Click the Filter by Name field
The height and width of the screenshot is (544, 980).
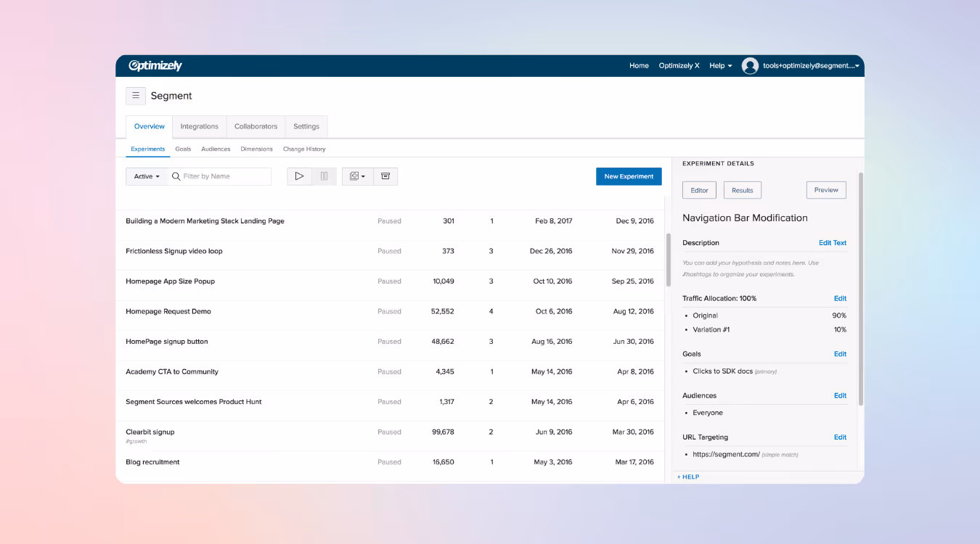(219, 176)
